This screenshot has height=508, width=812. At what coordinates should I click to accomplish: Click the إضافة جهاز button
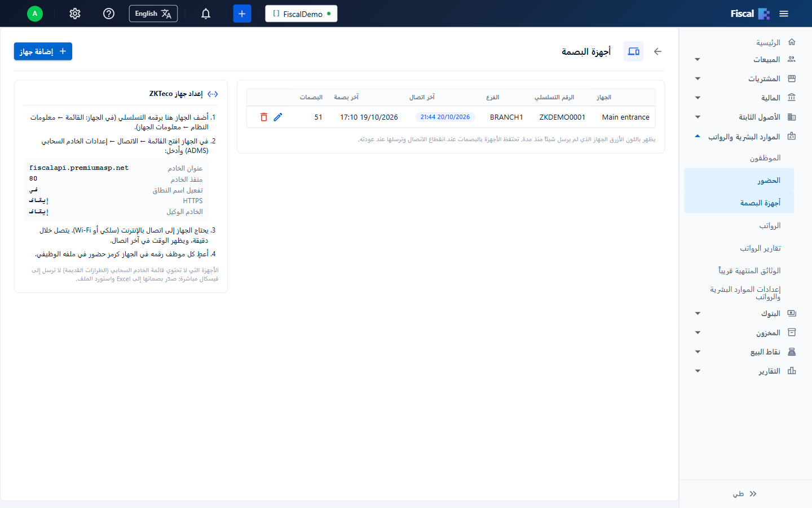point(43,51)
